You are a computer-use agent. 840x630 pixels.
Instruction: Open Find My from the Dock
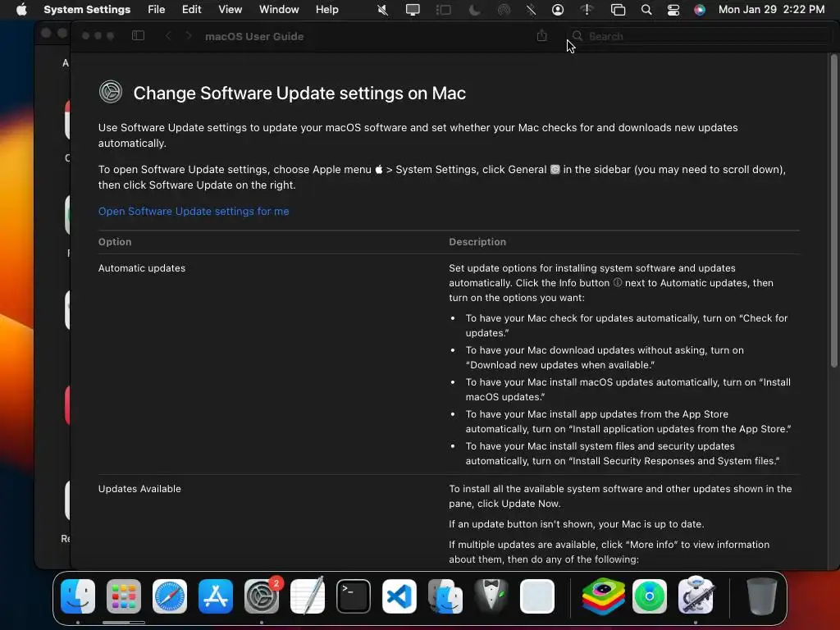650,596
